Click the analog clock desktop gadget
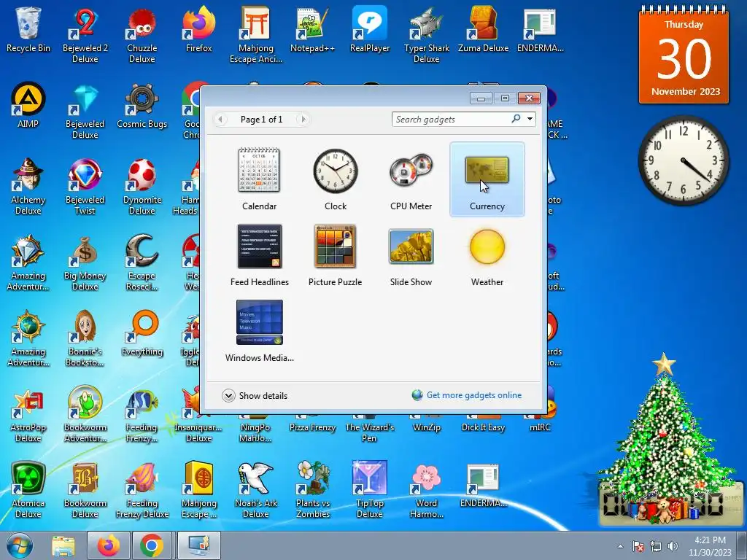The height and width of the screenshot is (560, 747). (x=684, y=160)
